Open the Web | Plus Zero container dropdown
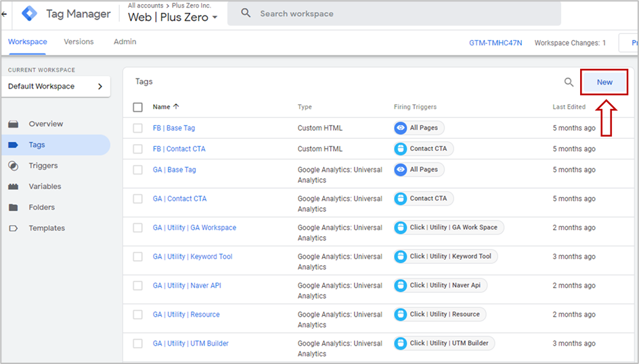 [x=173, y=17]
